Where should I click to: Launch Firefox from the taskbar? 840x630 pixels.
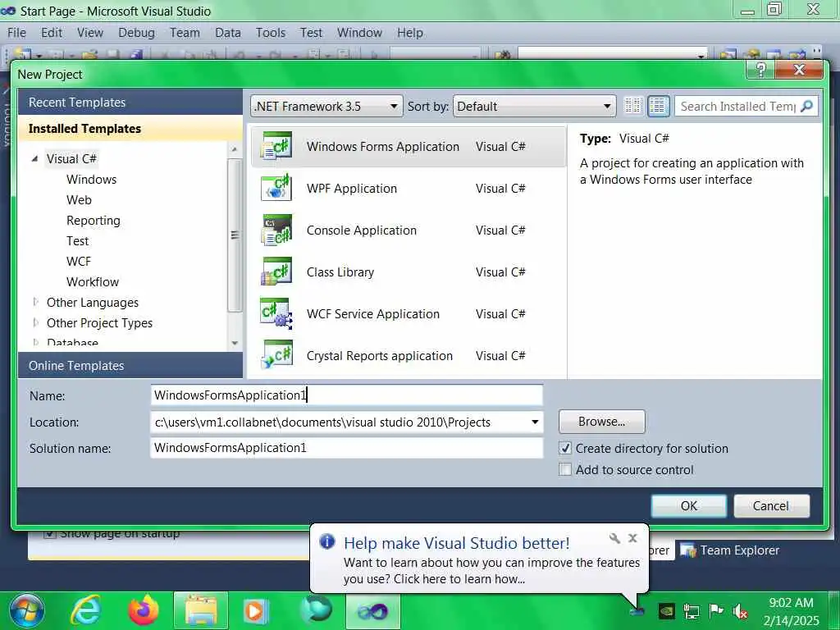coord(144,610)
